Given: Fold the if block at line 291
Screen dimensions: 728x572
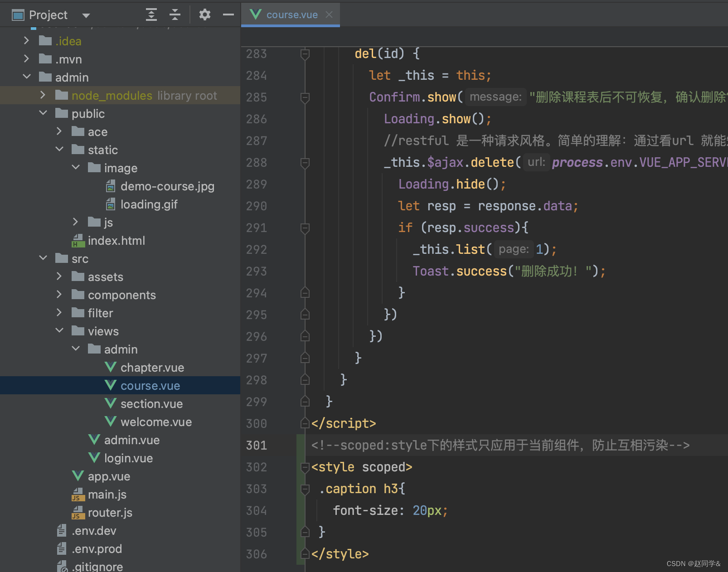Looking at the screenshot, I should [x=305, y=228].
